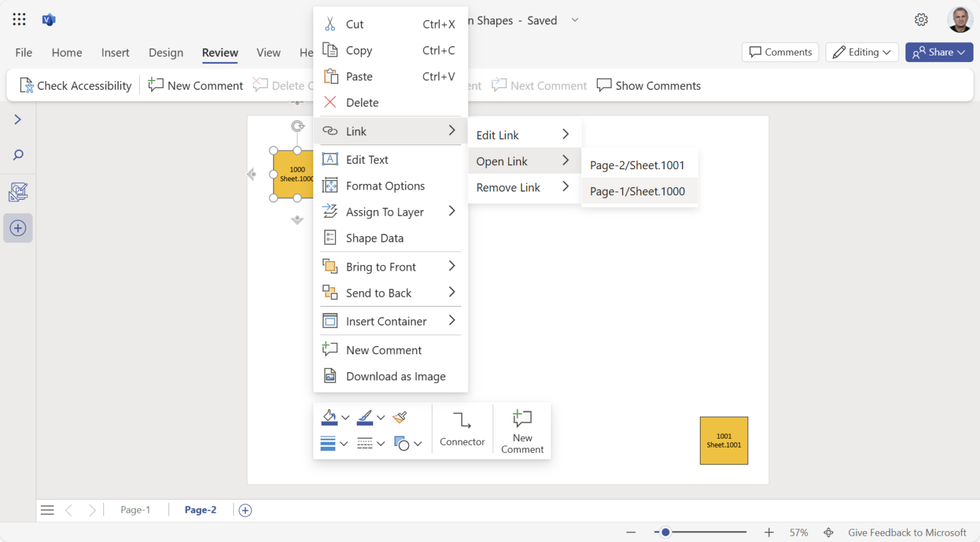Switch to the Page-1 sheet tab

[135, 509]
